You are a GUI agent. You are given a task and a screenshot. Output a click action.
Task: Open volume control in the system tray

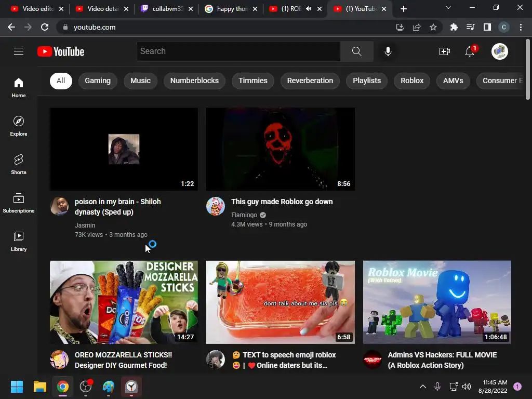pos(467,386)
